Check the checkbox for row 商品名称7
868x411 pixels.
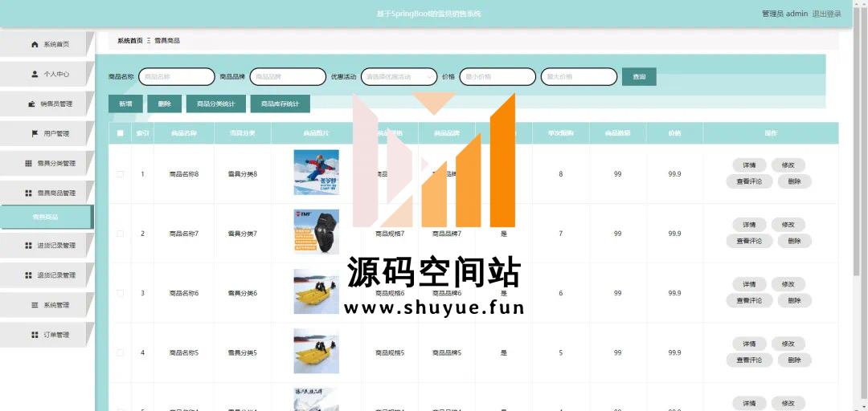[120, 234]
